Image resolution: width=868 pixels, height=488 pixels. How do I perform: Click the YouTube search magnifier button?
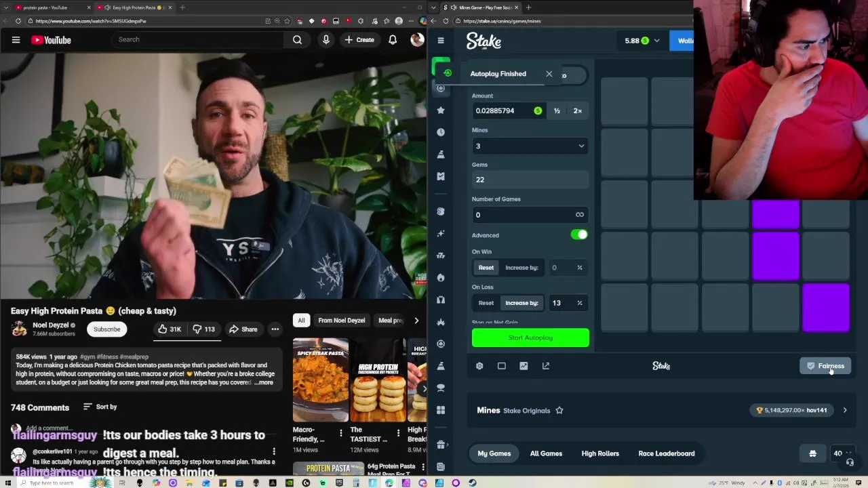(297, 40)
